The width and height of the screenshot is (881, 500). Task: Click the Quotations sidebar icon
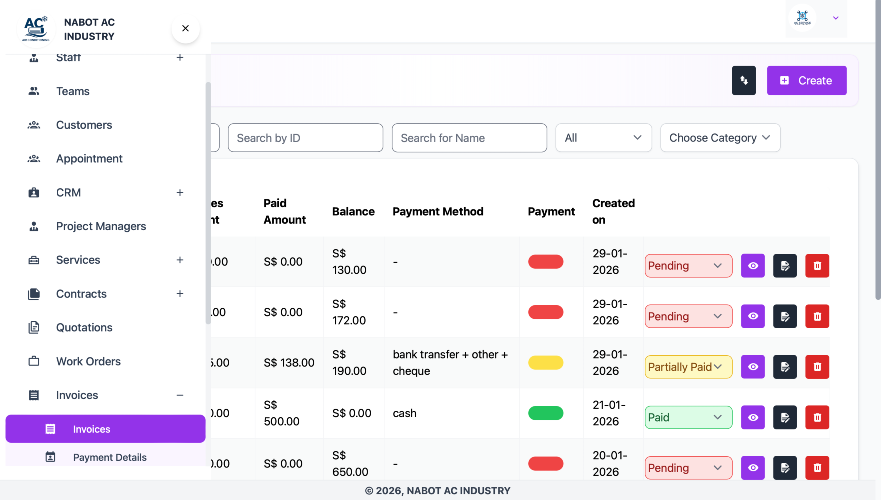click(34, 327)
